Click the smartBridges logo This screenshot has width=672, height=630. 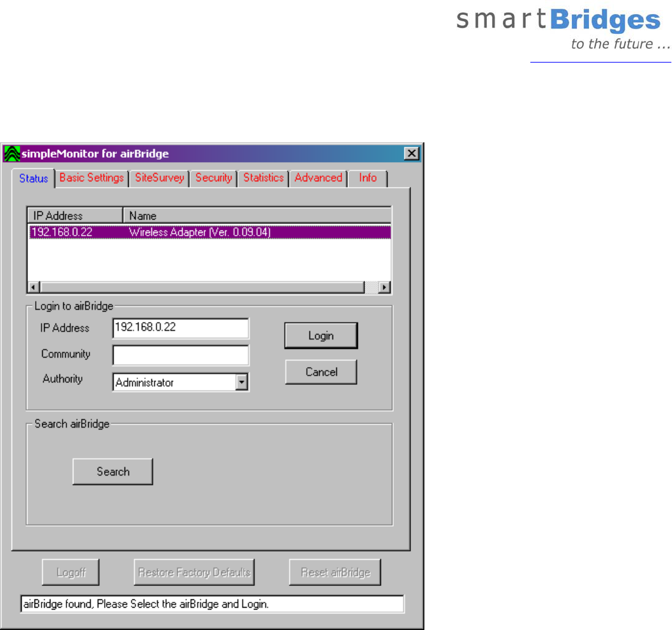(x=563, y=29)
